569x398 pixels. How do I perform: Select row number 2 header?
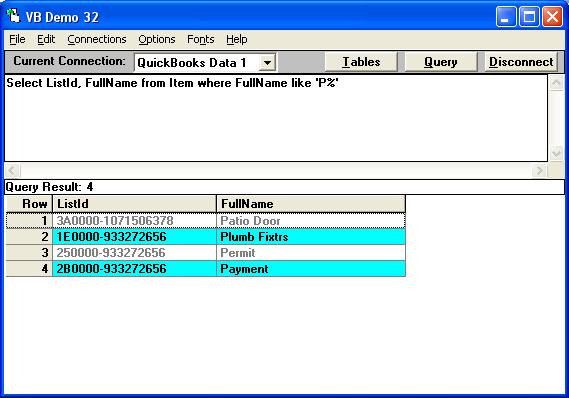coord(29,237)
